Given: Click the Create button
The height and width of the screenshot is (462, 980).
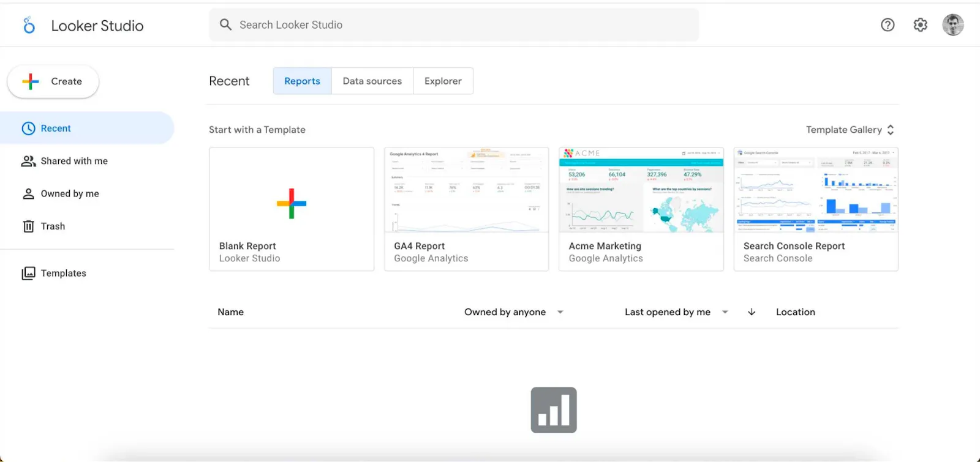Looking at the screenshot, I should [x=53, y=81].
